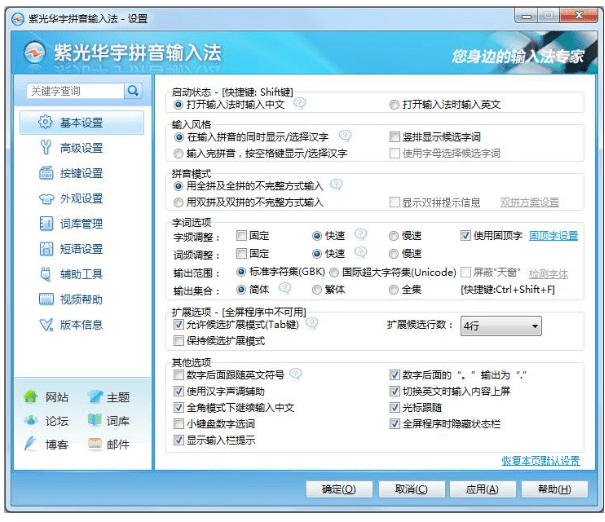
Task: Uncheck 显示输入栏提示 checkbox
Action: click(178, 440)
